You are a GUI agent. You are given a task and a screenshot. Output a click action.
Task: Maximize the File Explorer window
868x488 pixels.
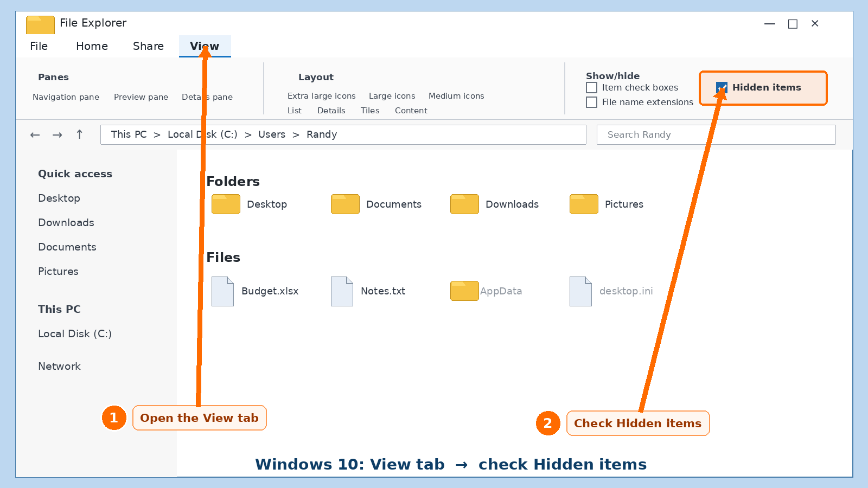coord(793,24)
